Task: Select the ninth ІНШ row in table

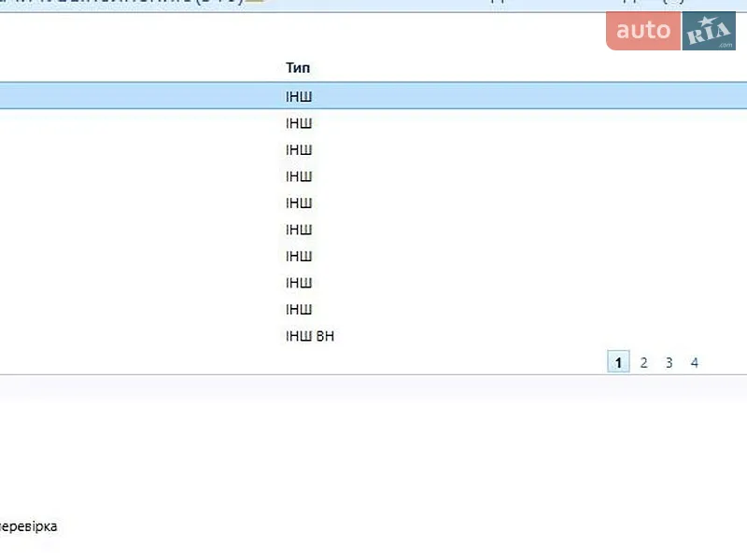Action: click(373, 310)
